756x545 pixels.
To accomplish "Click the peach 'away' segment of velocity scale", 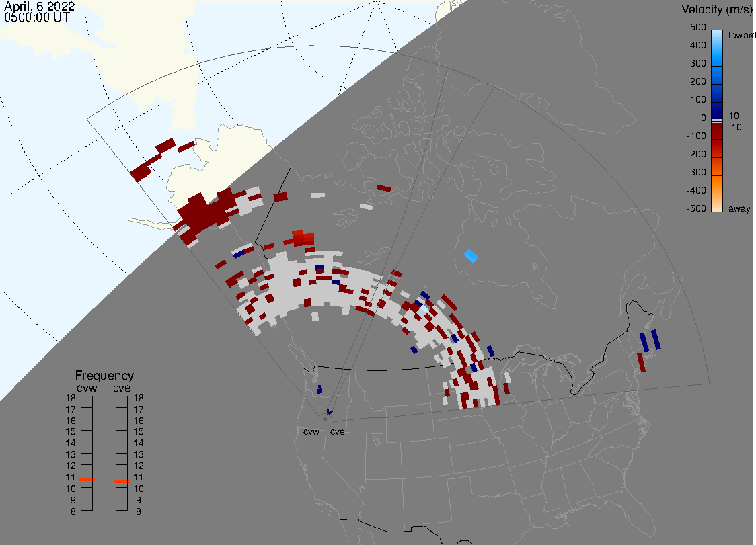I will (717, 202).
